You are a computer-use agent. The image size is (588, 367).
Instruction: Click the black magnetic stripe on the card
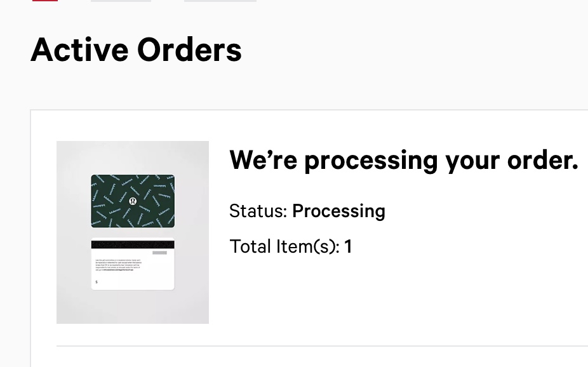click(x=133, y=244)
